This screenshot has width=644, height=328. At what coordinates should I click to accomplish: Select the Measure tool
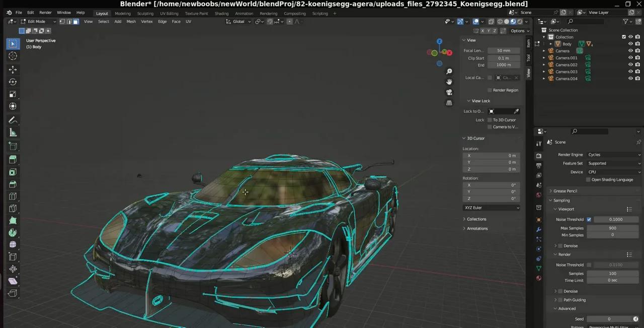pyautogui.click(x=13, y=132)
